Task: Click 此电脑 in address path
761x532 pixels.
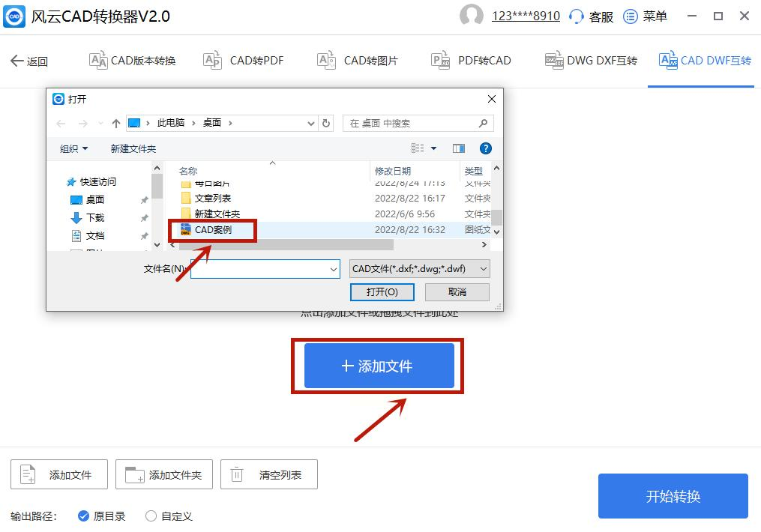Action: pos(171,123)
